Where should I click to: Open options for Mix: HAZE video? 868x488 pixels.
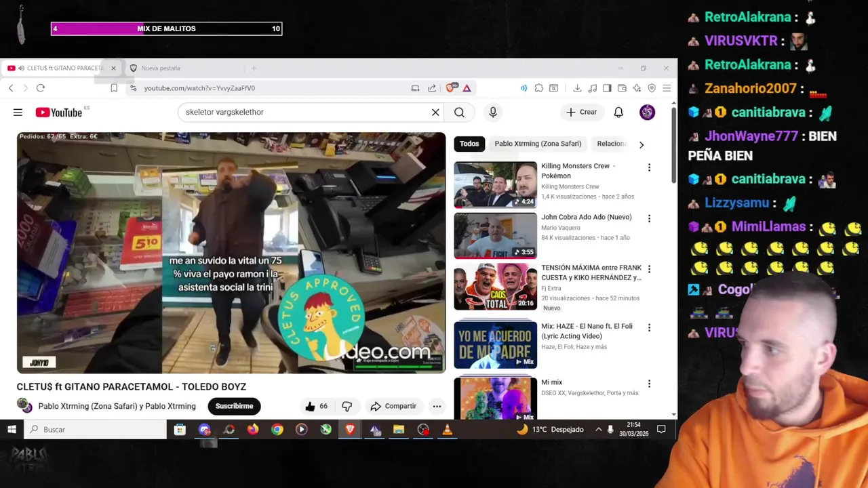(649, 327)
